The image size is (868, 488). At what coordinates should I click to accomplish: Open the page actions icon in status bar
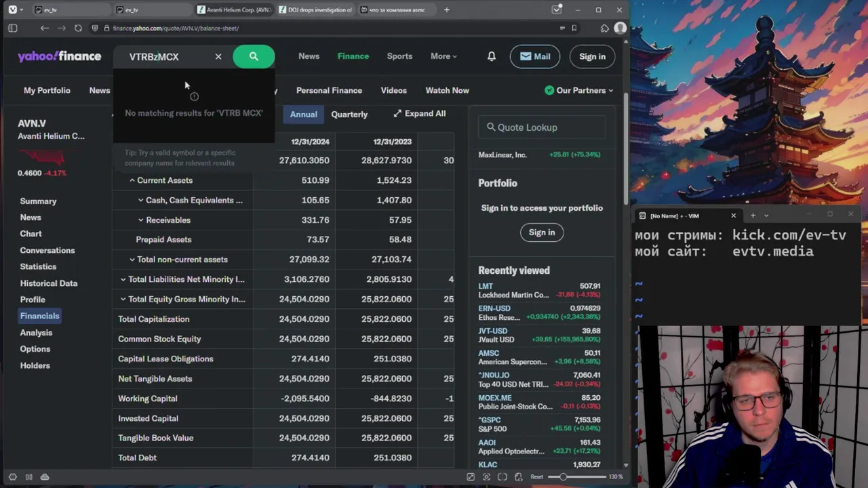pos(519,477)
